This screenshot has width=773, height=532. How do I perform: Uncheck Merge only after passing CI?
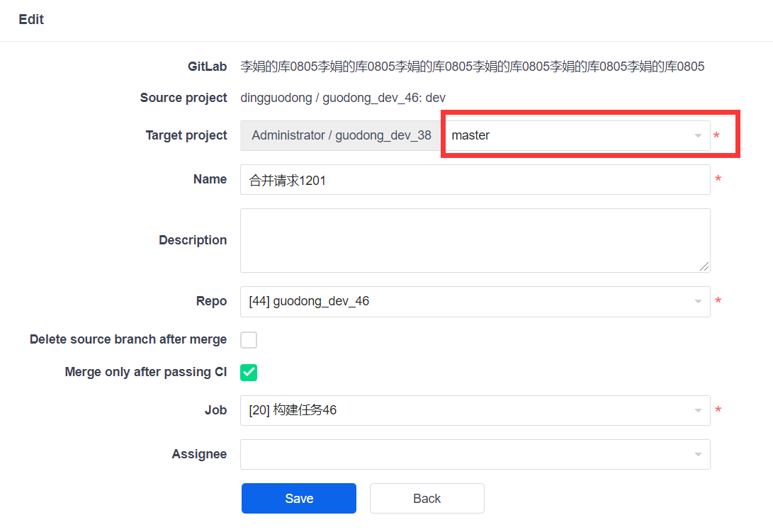pyautogui.click(x=249, y=373)
